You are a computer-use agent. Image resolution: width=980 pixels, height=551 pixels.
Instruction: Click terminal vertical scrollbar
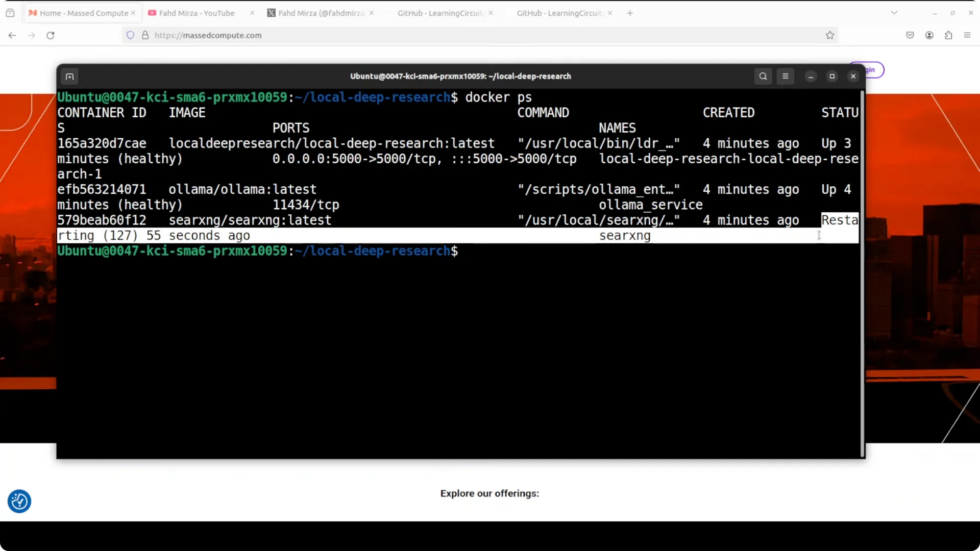pos(863,273)
